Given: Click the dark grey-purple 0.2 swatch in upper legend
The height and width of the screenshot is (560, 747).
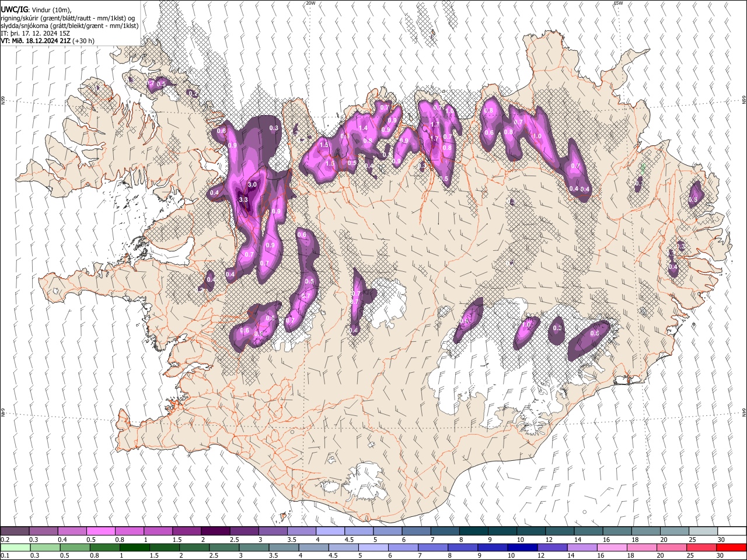Looking at the screenshot, I should coord(15,531).
